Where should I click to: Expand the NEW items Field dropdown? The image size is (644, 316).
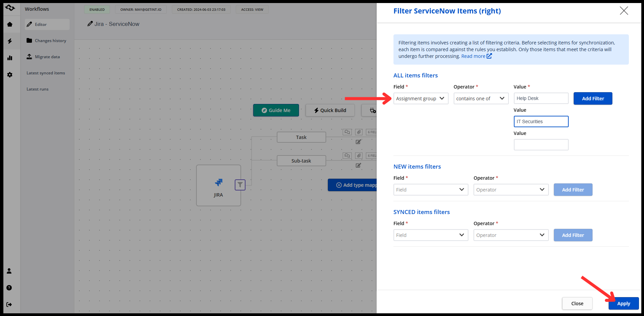[x=430, y=190]
